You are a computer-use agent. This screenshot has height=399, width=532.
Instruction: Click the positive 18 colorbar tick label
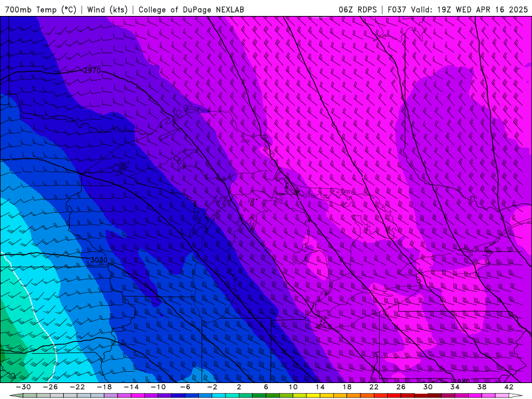(347, 387)
